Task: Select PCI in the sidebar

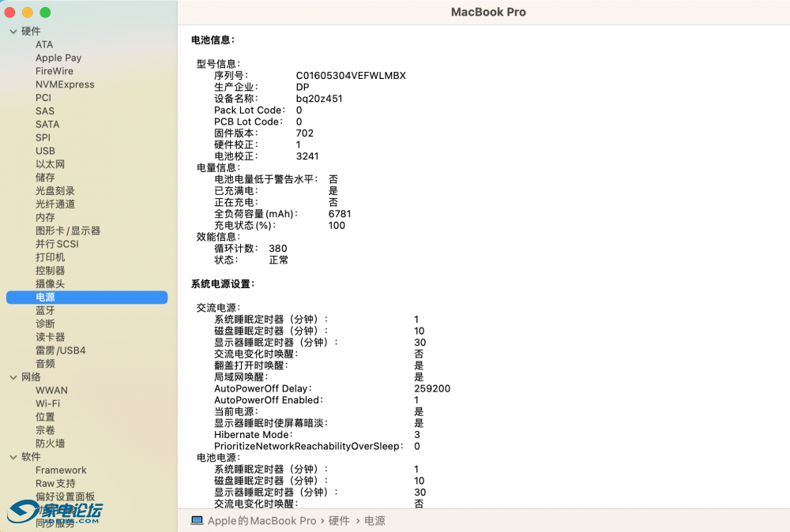Action: pyautogui.click(x=43, y=98)
